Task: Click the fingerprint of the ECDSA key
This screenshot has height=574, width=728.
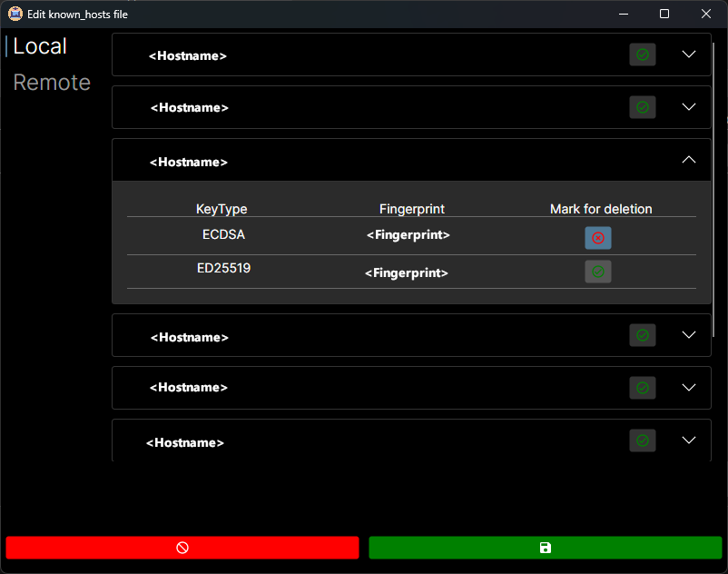Action: pyautogui.click(x=408, y=235)
